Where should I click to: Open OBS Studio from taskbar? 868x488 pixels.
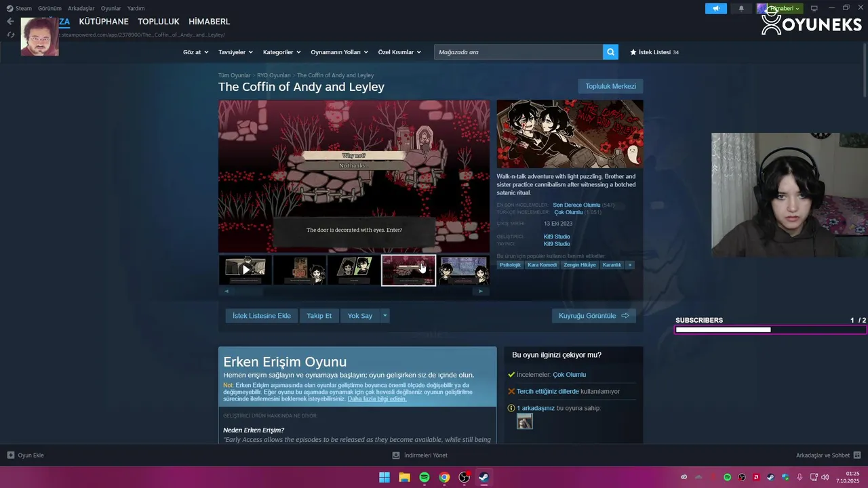[465, 477]
